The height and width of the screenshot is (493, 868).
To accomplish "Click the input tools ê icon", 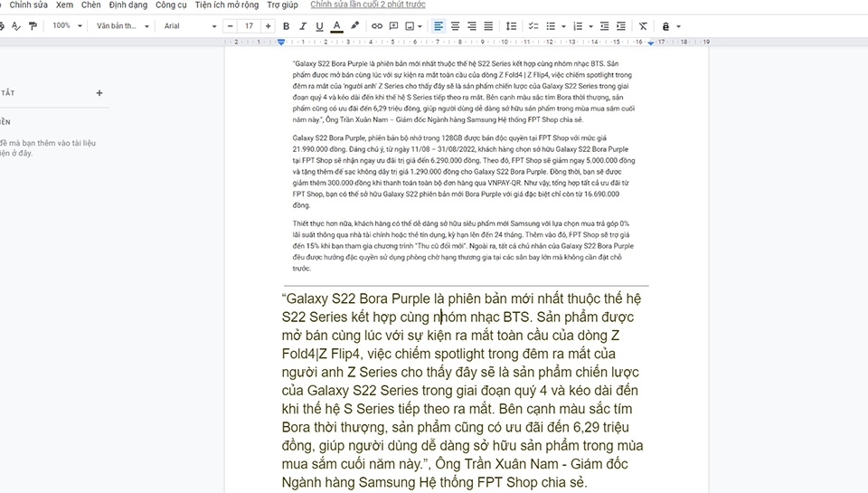I will click(666, 26).
